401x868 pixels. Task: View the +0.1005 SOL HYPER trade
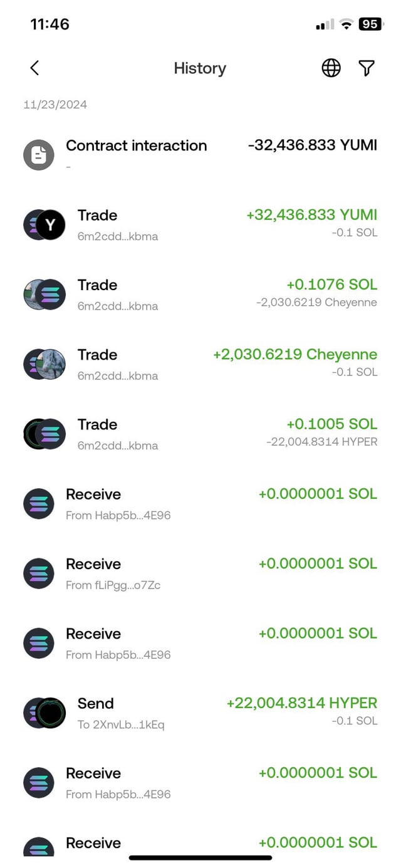click(x=200, y=433)
